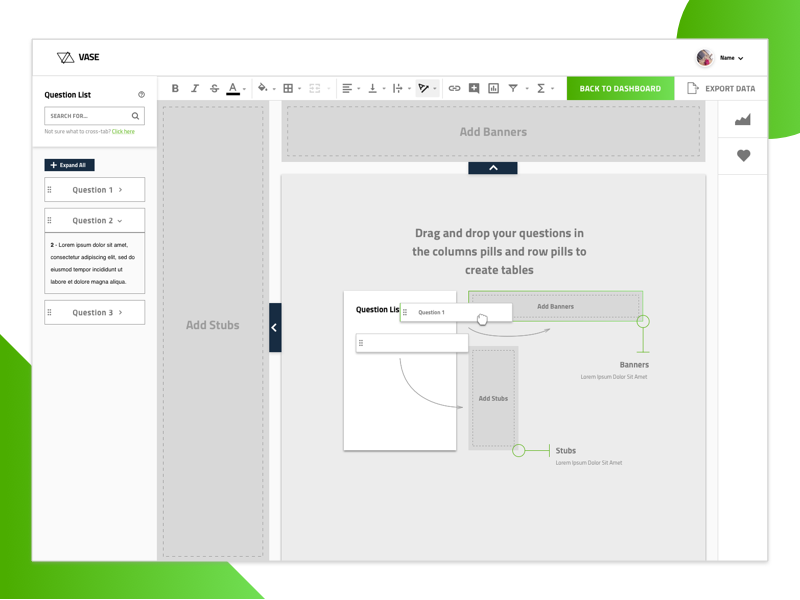The image size is (800, 600).
Task: Click the Expand All button
Action: click(x=69, y=165)
